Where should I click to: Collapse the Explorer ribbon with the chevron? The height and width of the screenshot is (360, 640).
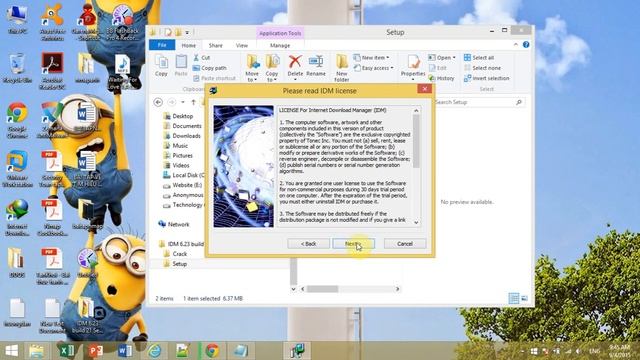[x=516, y=44]
